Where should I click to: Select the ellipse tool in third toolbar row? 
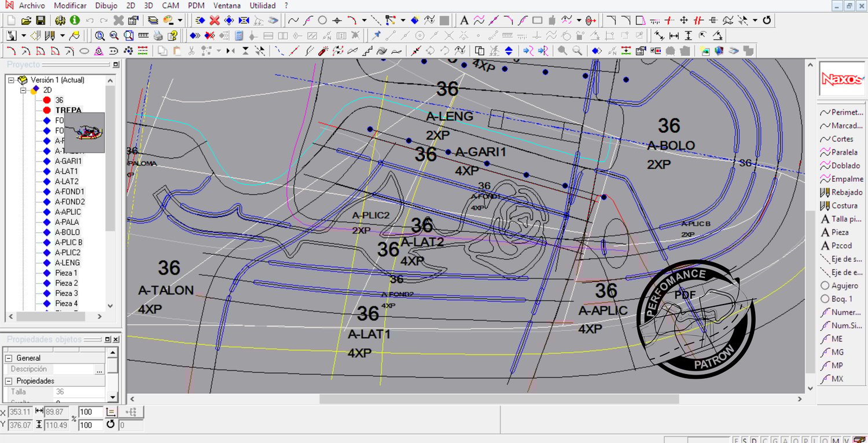84,51
